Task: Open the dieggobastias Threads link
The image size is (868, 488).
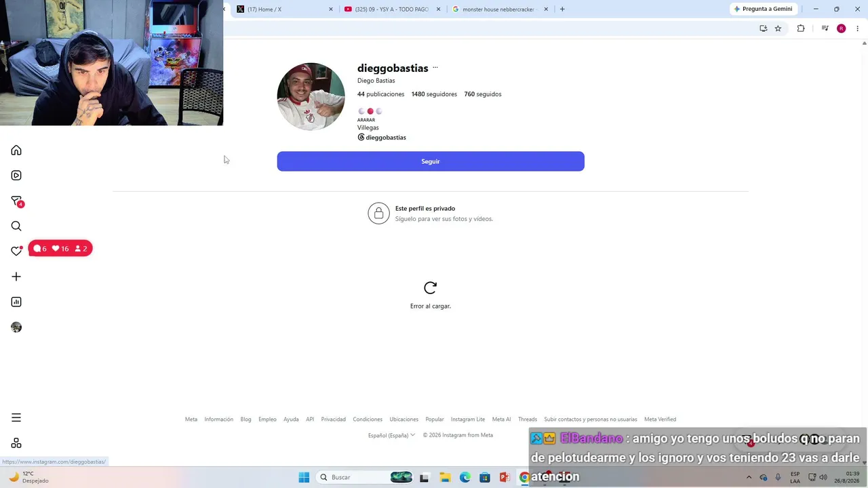Action: click(x=382, y=138)
